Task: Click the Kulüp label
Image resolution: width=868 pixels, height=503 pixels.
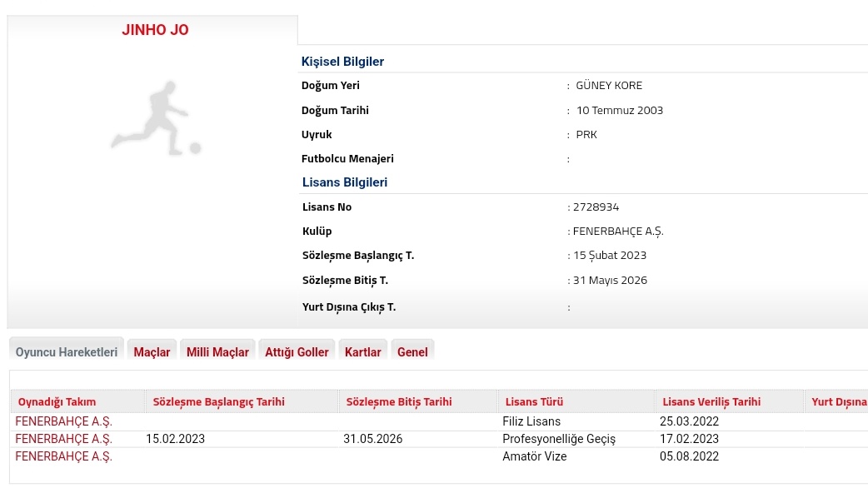Action: coord(317,232)
